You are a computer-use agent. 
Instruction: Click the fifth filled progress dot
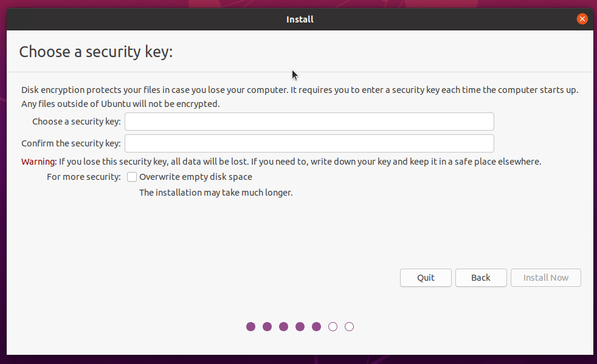[x=316, y=326]
